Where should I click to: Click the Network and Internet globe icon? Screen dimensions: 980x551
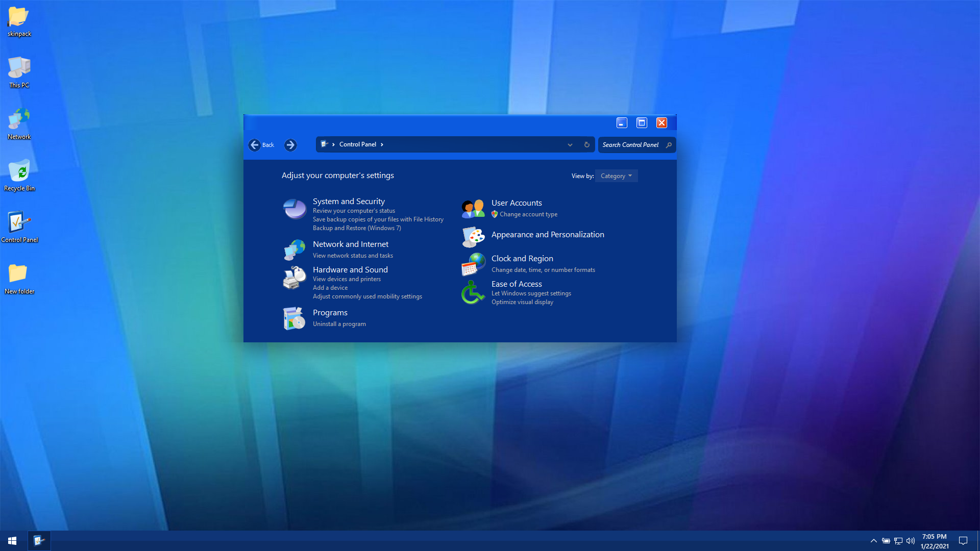[295, 249]
